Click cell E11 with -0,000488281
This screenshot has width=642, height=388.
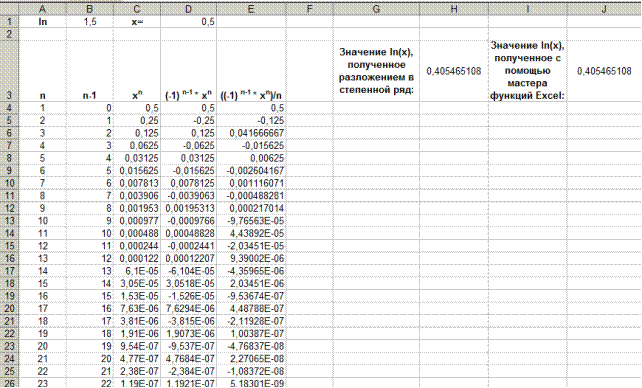point(251,196)
